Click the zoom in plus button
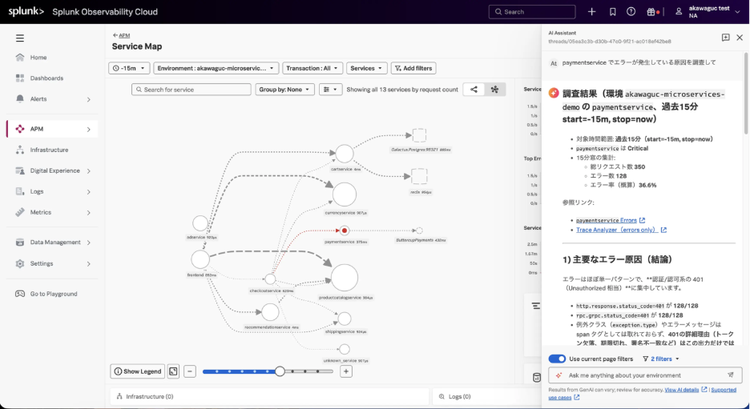The width and height of the screenshot is (750, 409). click(346, 371)
